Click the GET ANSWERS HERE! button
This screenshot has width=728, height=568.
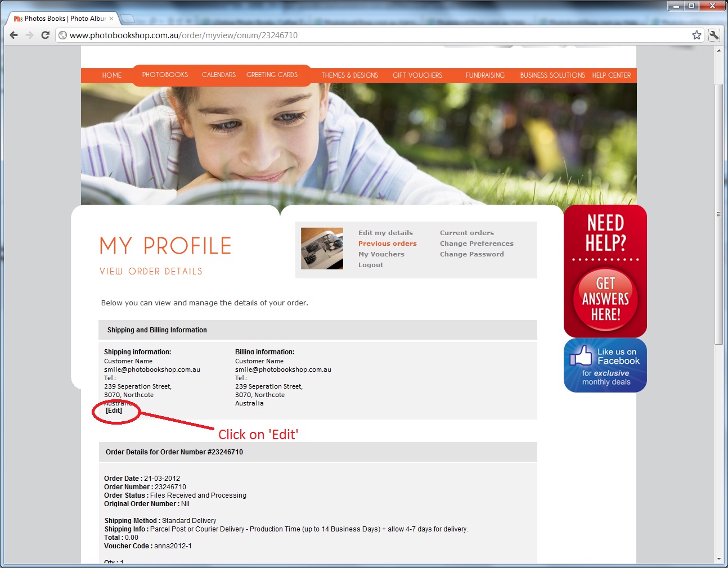tap(605, 299)
